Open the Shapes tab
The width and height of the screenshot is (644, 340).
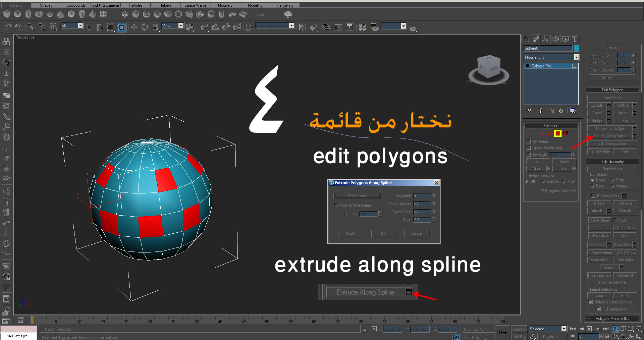46,5
